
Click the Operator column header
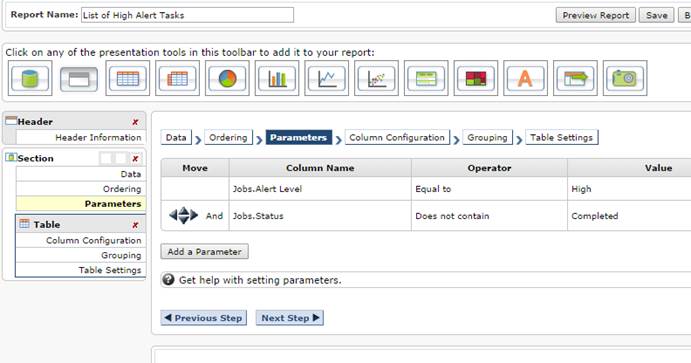point(490,168)
